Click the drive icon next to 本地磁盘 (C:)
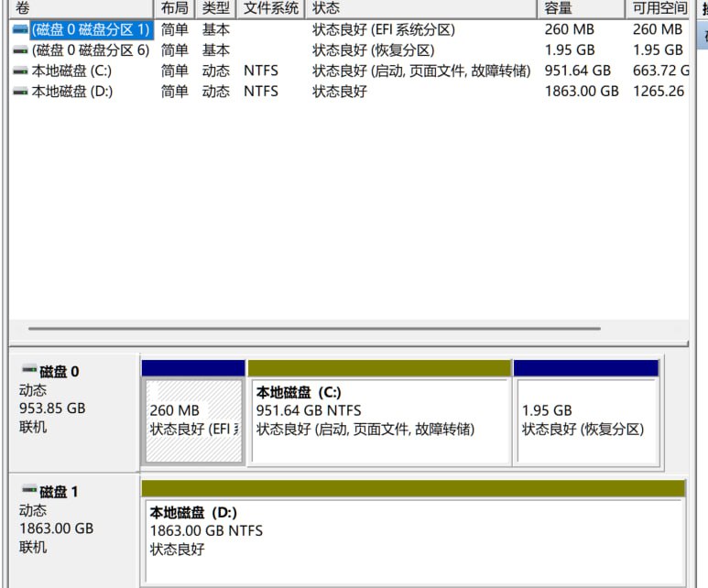This screenshot has width=708, height=588. 20,71
